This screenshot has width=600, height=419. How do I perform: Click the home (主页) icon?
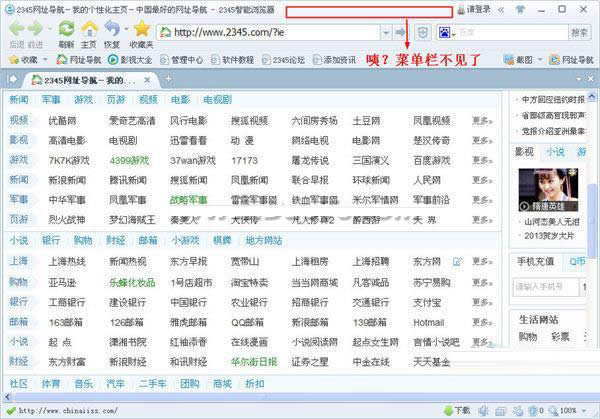[x=89, y=28]
